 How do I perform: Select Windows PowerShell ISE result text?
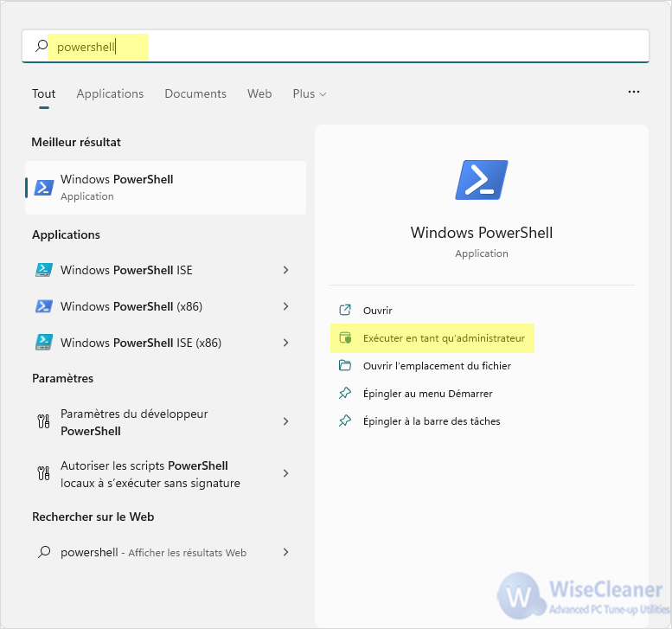pyautogui.click(x=126, y=270)
